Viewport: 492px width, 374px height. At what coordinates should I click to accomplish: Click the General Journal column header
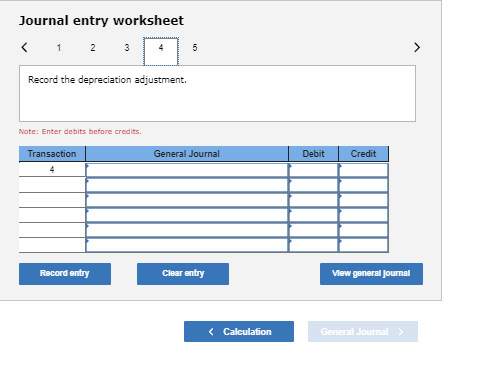[x=187, y=154]
